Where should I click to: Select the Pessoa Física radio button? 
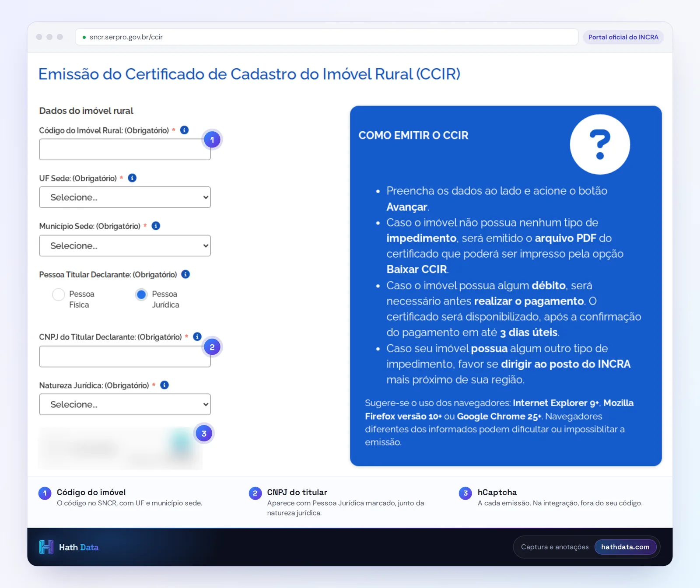pos(58,294)
